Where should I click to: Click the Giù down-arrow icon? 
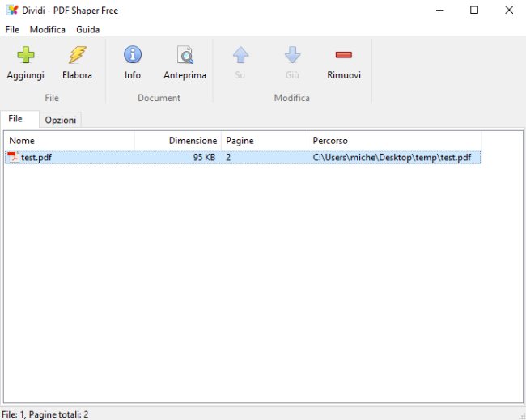(x=292, y=55)
